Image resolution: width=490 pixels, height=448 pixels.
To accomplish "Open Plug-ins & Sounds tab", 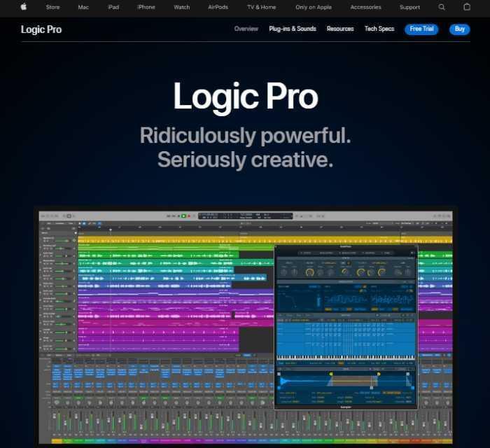I will (x=293, y=29).
